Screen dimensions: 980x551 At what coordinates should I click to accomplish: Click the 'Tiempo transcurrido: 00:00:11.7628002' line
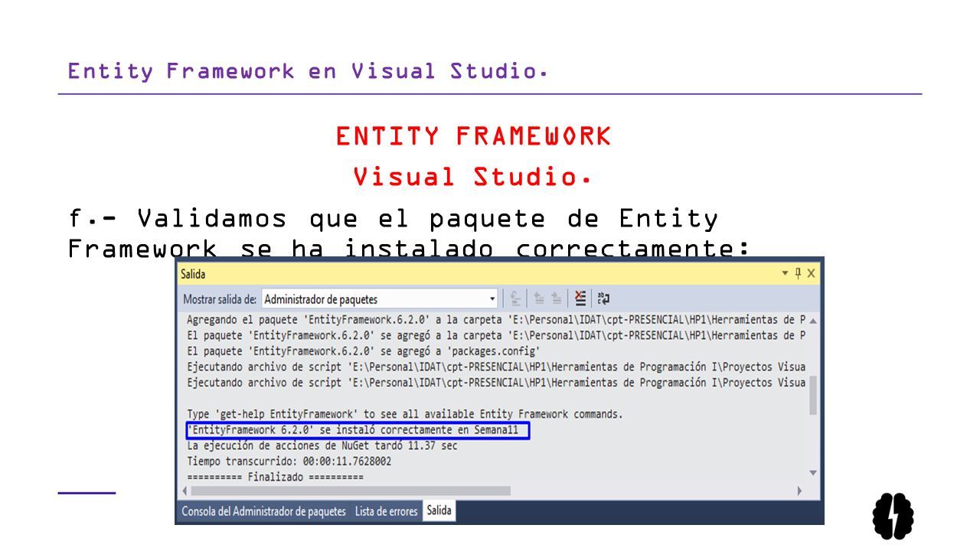(289, 461)
